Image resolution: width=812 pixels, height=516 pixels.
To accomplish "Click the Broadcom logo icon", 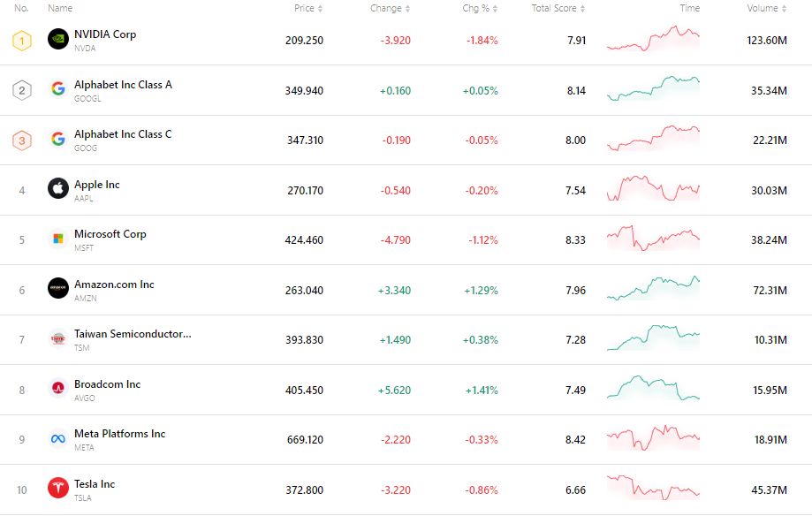I will [57, 389].
